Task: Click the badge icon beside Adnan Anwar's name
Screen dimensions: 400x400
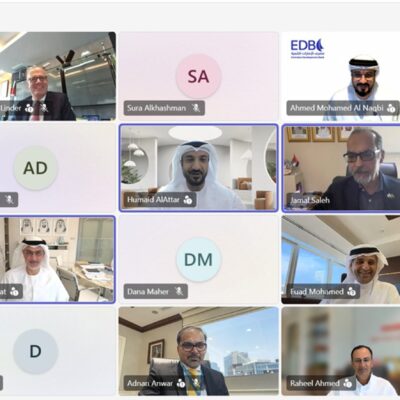Action: click(181, 383)
